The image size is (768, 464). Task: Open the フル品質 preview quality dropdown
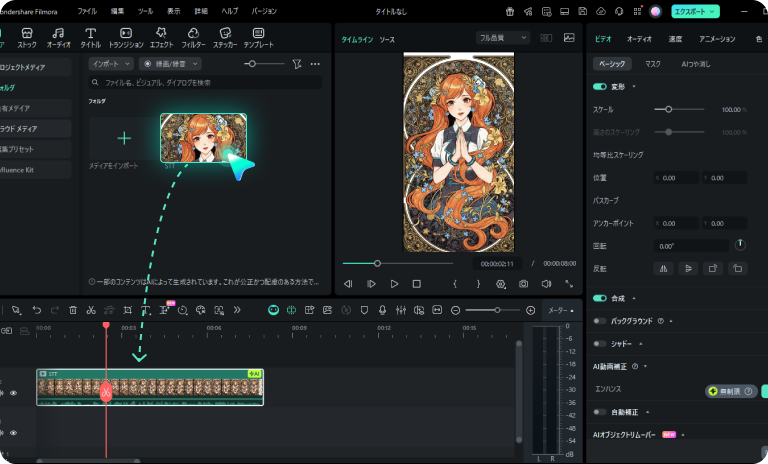click(502, 38)
